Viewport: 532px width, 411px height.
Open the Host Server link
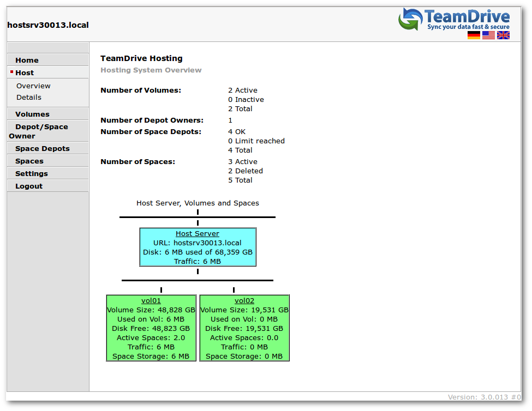coord(198,234)
